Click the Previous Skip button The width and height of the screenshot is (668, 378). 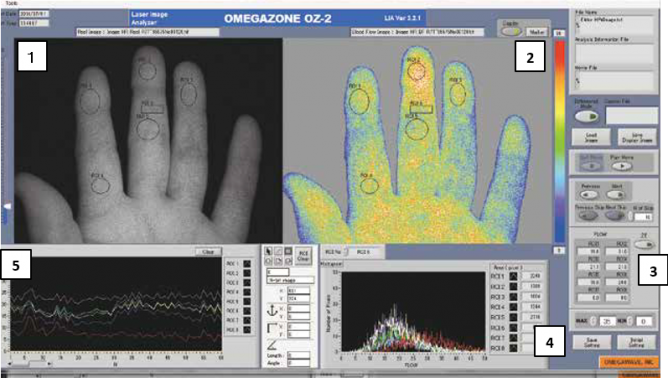[x=588, y=216]
